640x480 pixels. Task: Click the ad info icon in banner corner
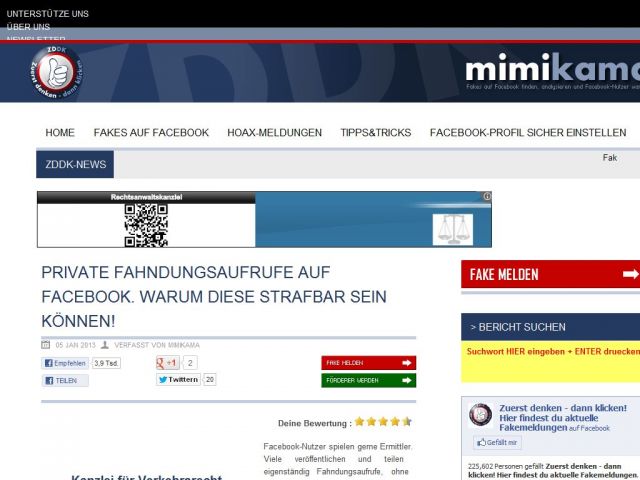point(487,196)
